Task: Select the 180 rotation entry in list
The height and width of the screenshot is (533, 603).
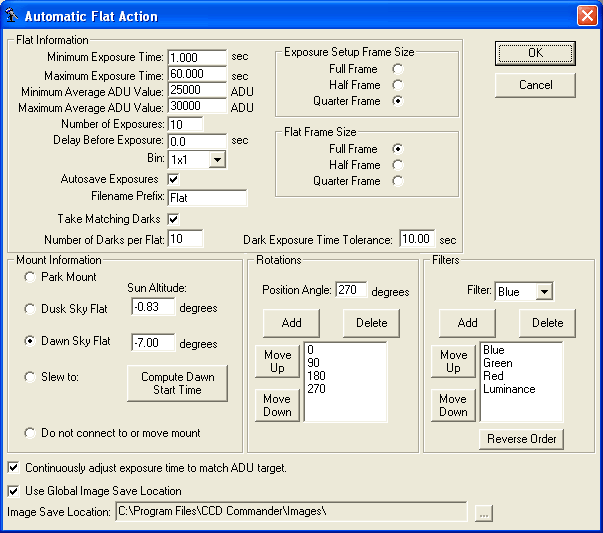Action: [319, 377]
